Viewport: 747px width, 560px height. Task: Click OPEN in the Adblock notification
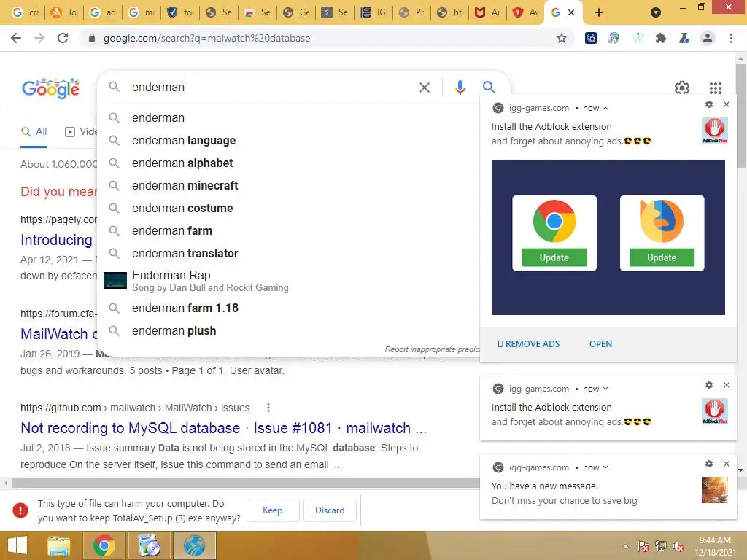(x=601, y=344)
